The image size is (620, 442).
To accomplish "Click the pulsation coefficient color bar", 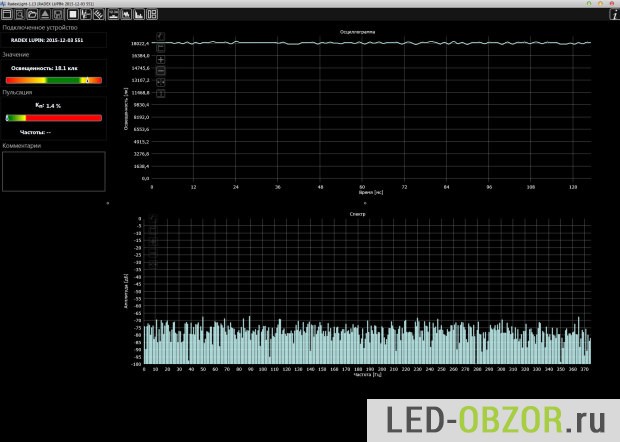I will click(x=54, y=117).
